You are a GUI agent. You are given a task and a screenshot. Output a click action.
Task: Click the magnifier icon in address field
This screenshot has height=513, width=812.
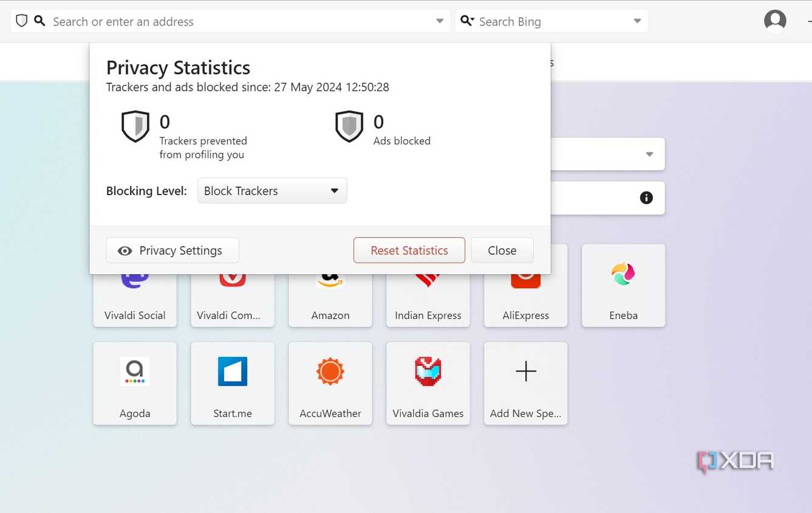(39, 21)
